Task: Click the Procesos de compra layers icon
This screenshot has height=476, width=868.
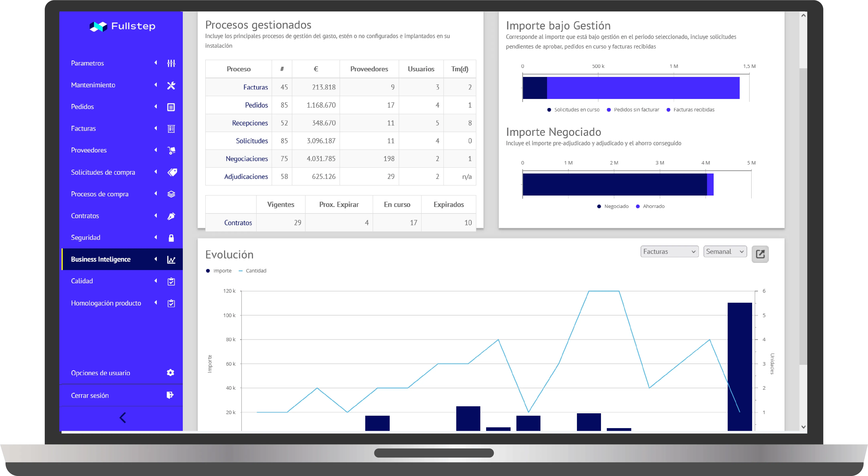Action: (x=171, y=194)
